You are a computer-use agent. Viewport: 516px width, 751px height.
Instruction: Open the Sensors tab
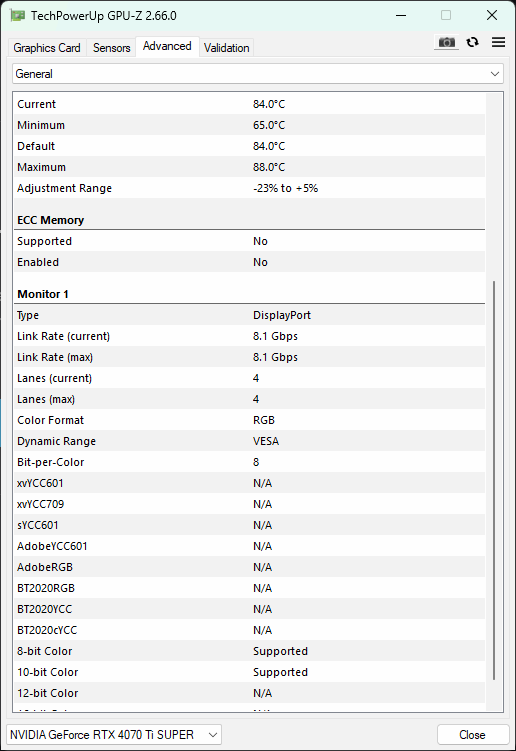(112, 48)
